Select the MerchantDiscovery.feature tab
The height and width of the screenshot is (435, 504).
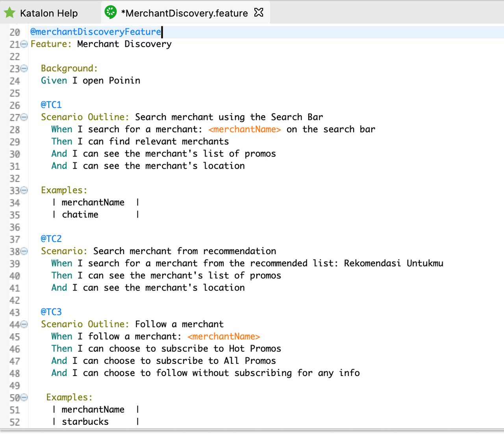pyautogui.click(x=184, y=13)
